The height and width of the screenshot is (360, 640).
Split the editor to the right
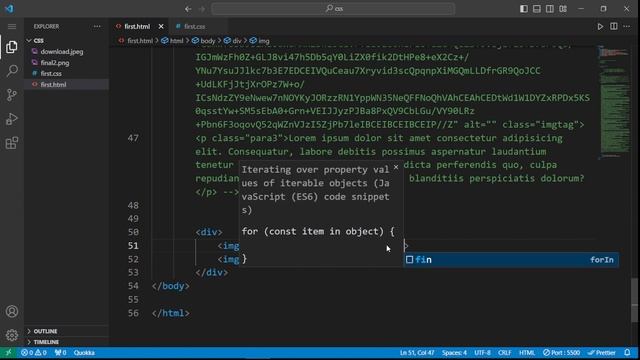613,27
